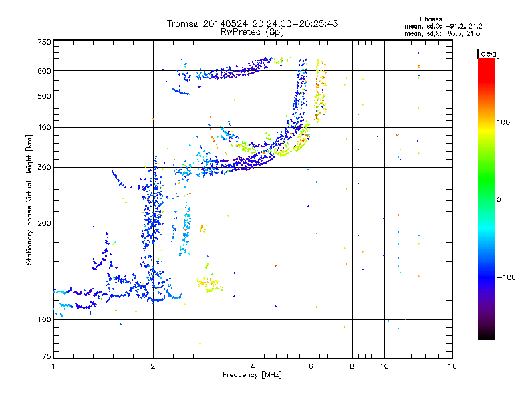
Task: Click the '200' height axis label
Action: (x=44, y=223)
